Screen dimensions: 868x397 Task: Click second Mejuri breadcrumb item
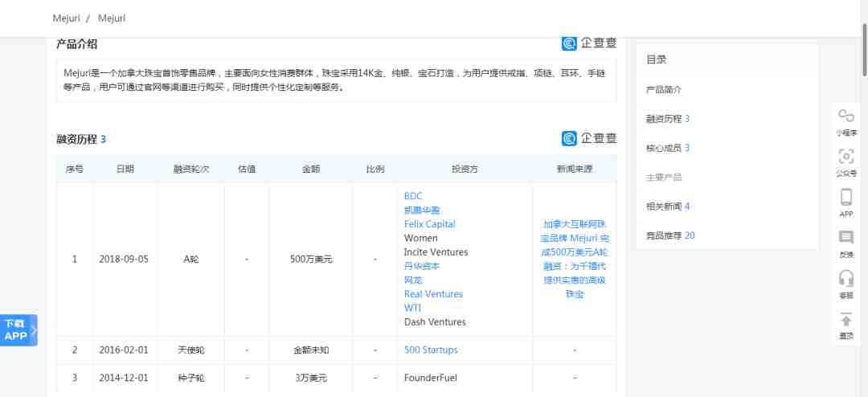pyautogui.click(x=112, y=18)
